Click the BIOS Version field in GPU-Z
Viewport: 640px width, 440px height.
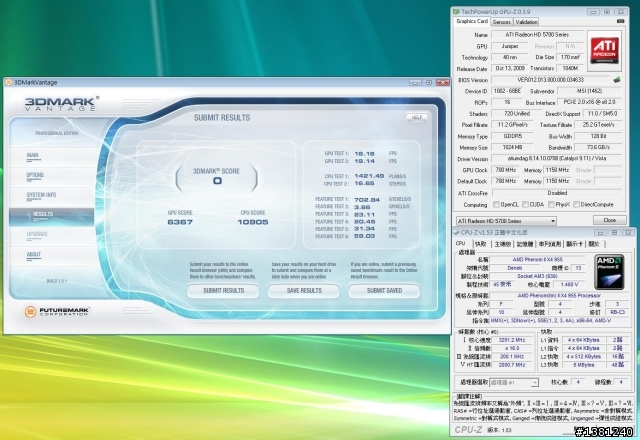click(551, 80)
